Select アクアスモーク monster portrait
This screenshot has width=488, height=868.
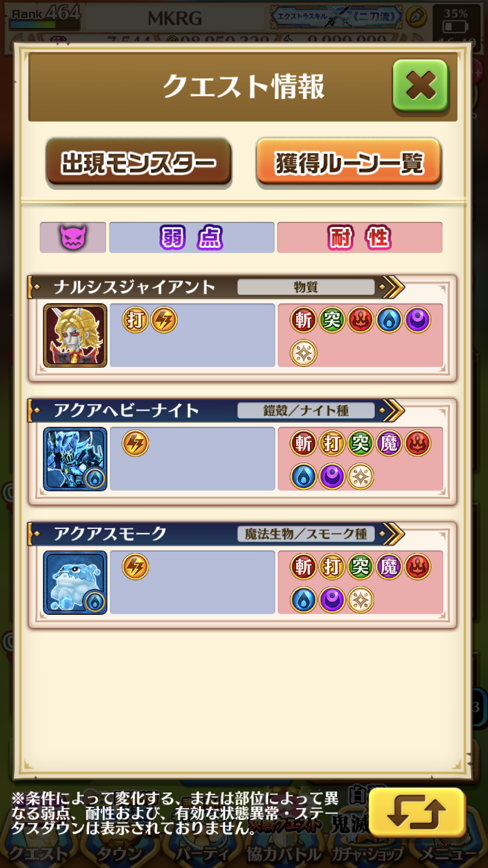click(75, 582)
